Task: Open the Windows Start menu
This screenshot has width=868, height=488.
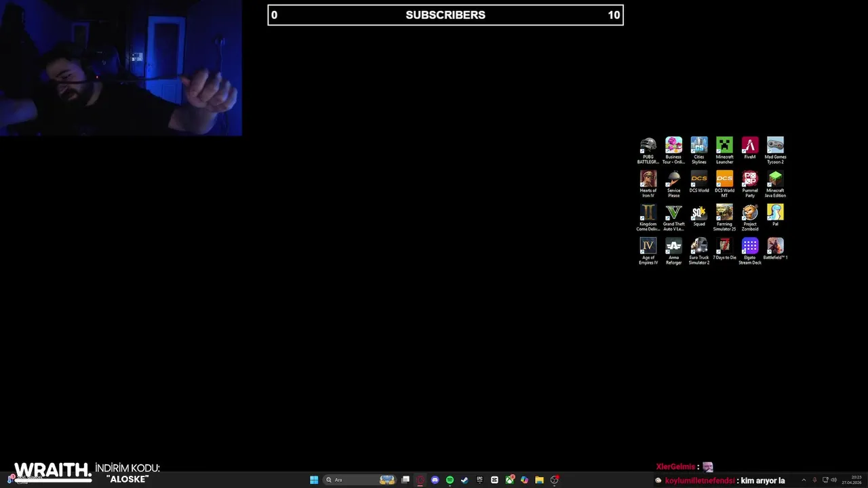Action: point(314,480)
